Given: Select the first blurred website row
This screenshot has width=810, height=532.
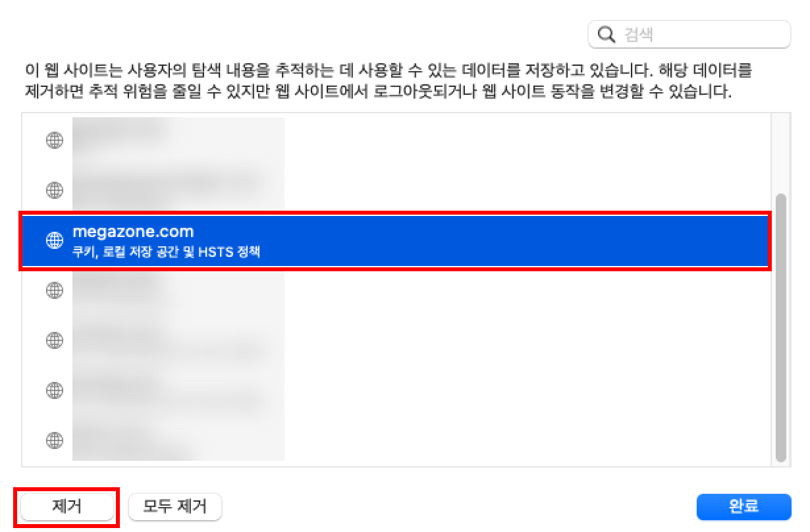Looking at the screenshot, I should tap(396, 140).
